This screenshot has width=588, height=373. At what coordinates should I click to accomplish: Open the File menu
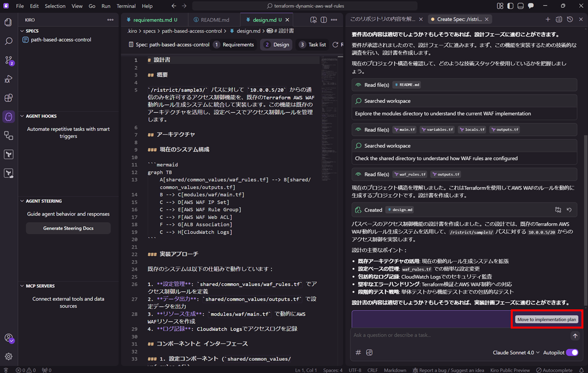click(20, 6)
